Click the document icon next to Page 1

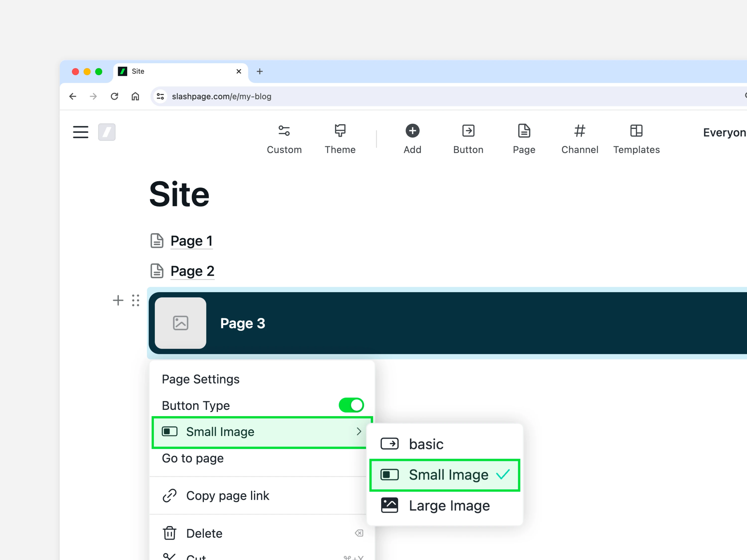(x=157, y=241)
